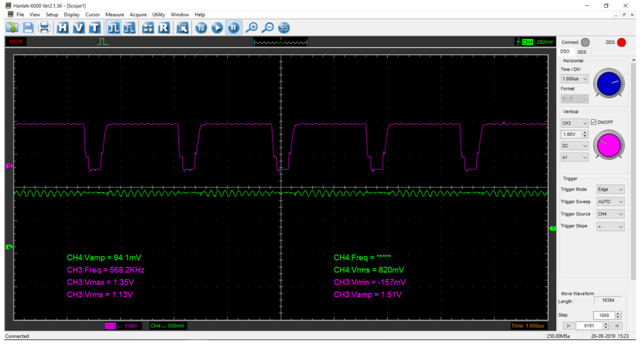Switch to the DDS tab
This screenshot has height=349, width=644.
(582, 52)
